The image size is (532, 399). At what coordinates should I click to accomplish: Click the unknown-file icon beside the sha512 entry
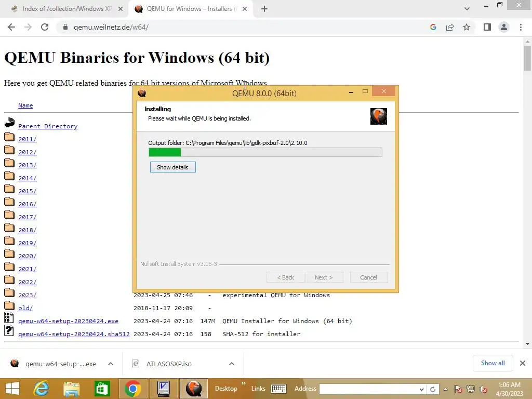coord(9,330)
